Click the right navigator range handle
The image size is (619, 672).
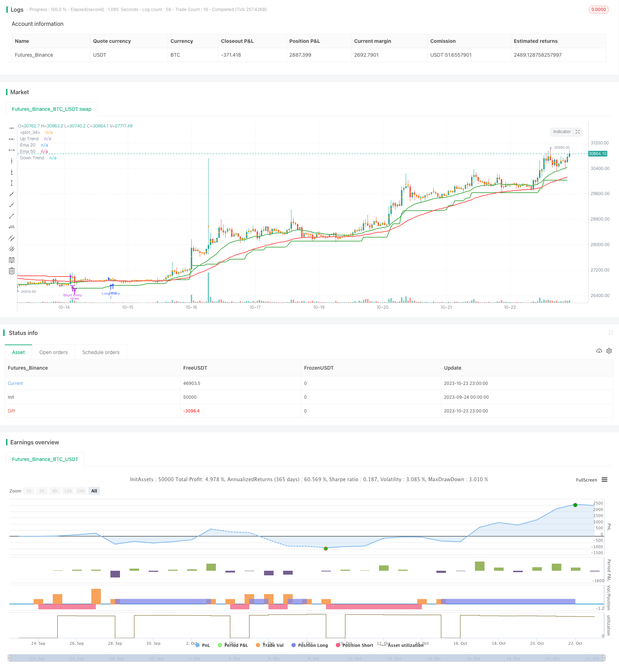(604, 658)
